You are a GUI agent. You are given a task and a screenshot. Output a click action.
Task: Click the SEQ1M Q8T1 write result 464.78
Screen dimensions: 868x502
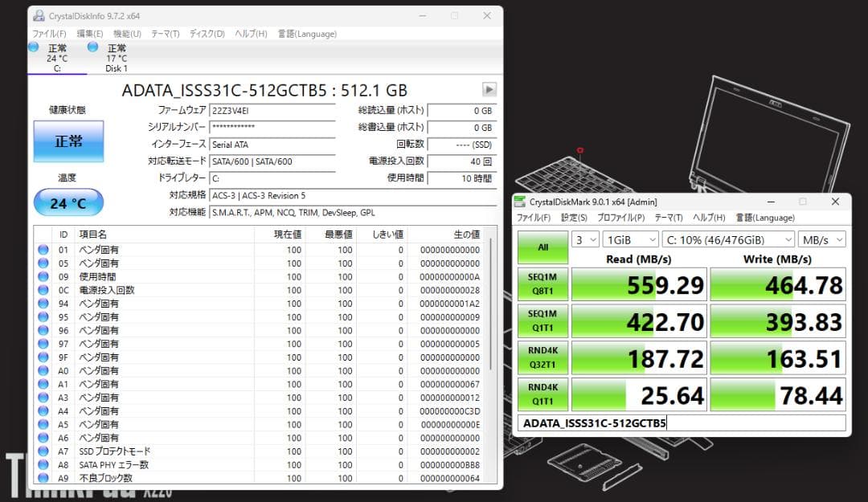click(778, 284)
